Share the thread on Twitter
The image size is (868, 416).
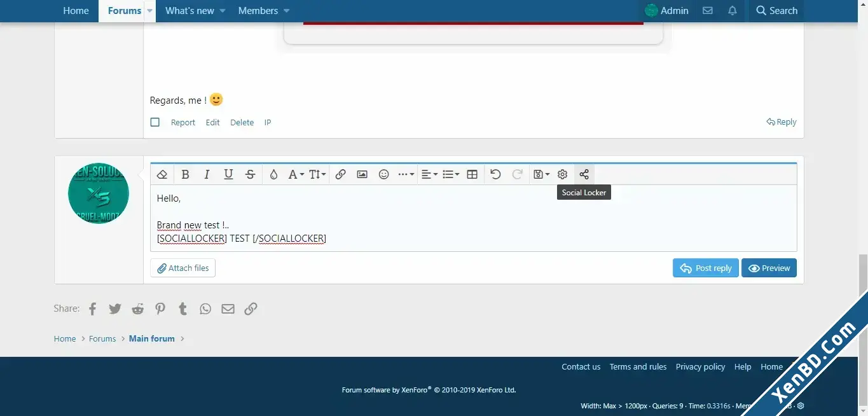(x=115, y=309)
